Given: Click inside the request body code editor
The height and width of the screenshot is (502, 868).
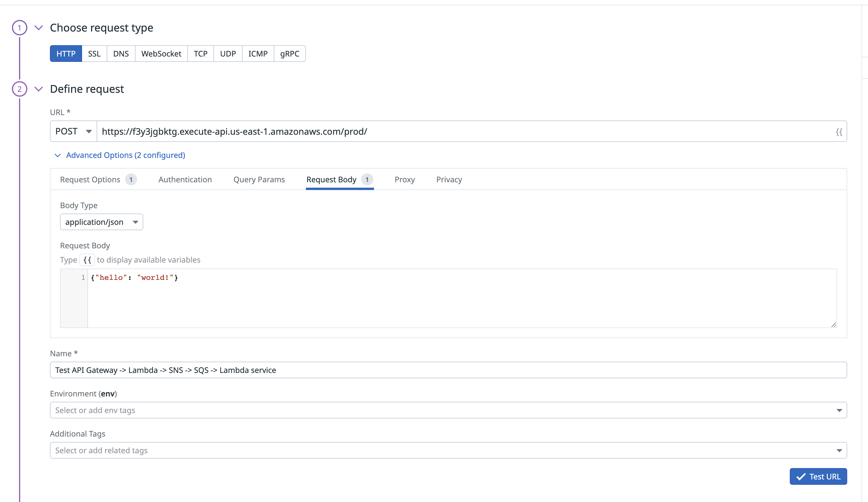Looking at the screenshot, I should click(462, 298).
